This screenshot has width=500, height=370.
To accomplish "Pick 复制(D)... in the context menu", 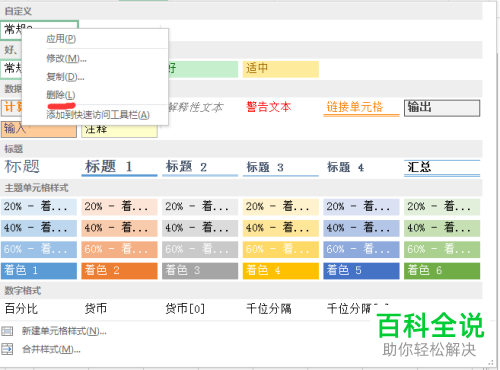I will click(x=95, y=77).
